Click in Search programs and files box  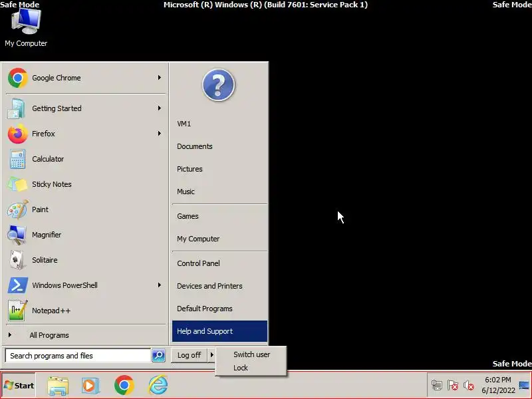pyautogui.click(x=78, y=356)
